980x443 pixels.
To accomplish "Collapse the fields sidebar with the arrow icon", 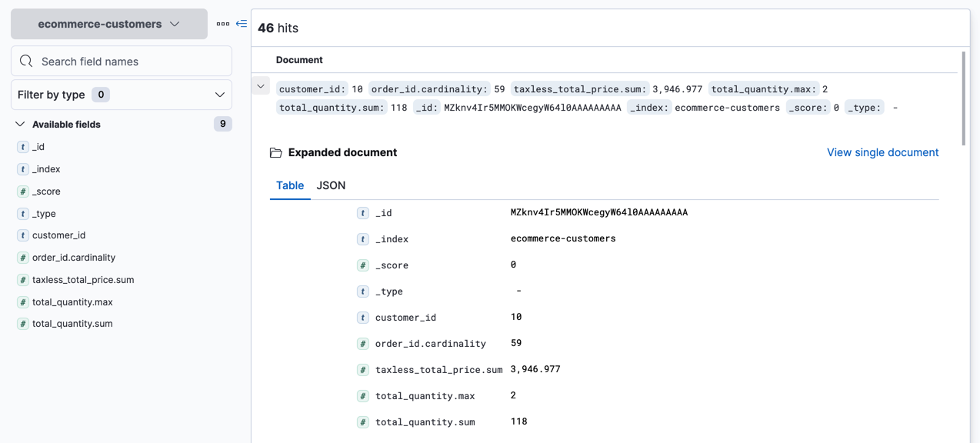I will (241, 24).
